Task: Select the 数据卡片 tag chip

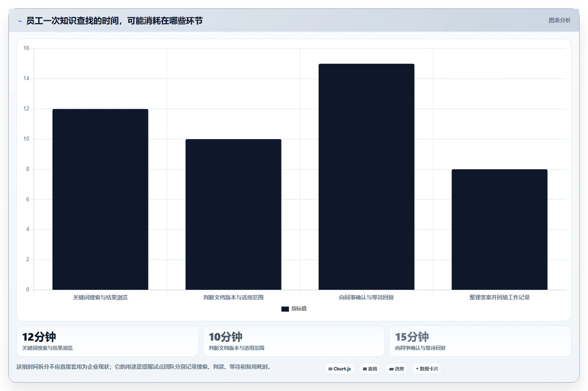Action: tap(427, 369)
